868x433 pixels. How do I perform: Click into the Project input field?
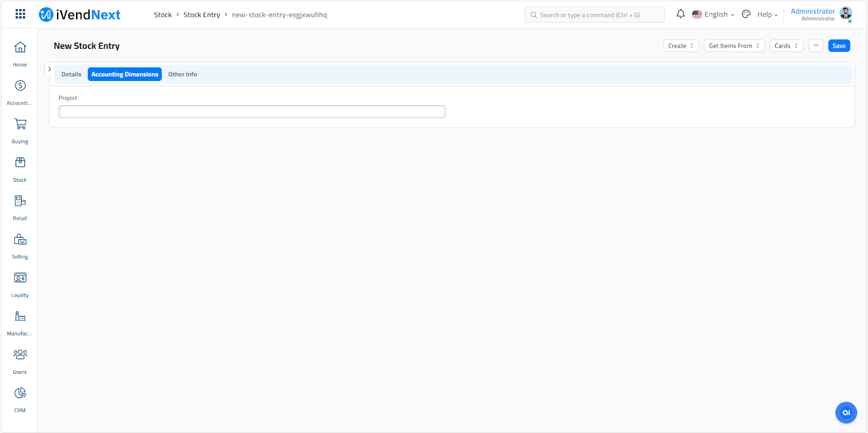click(252, 112)
